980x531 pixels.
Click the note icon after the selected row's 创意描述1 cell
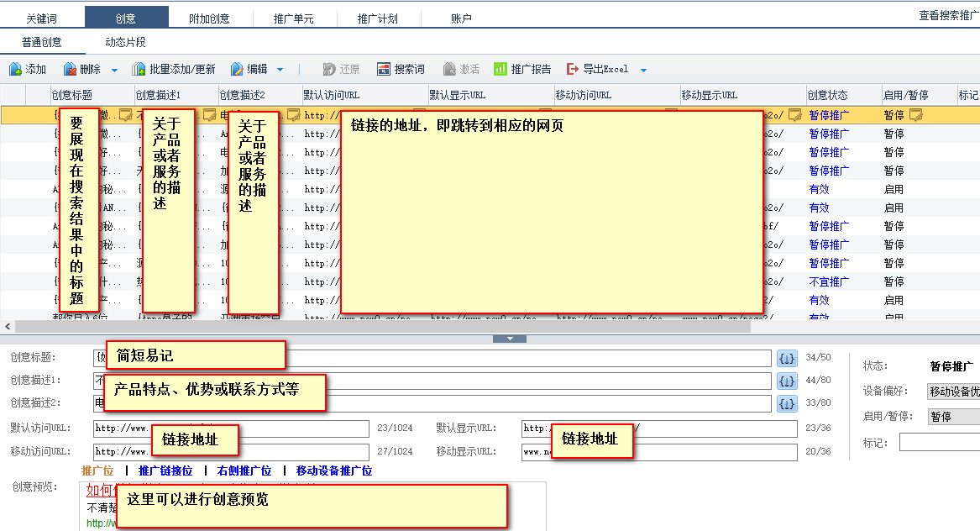(x=209, y=114)
